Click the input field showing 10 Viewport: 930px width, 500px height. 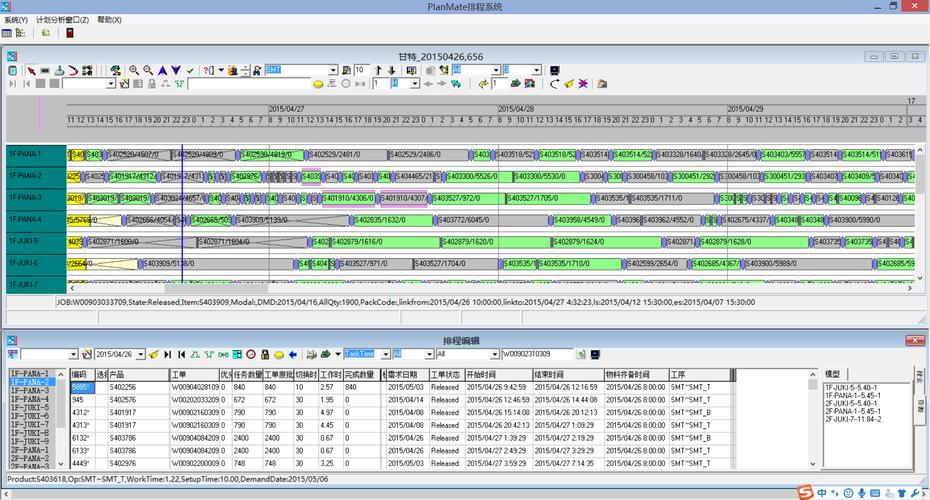[361, 70]
